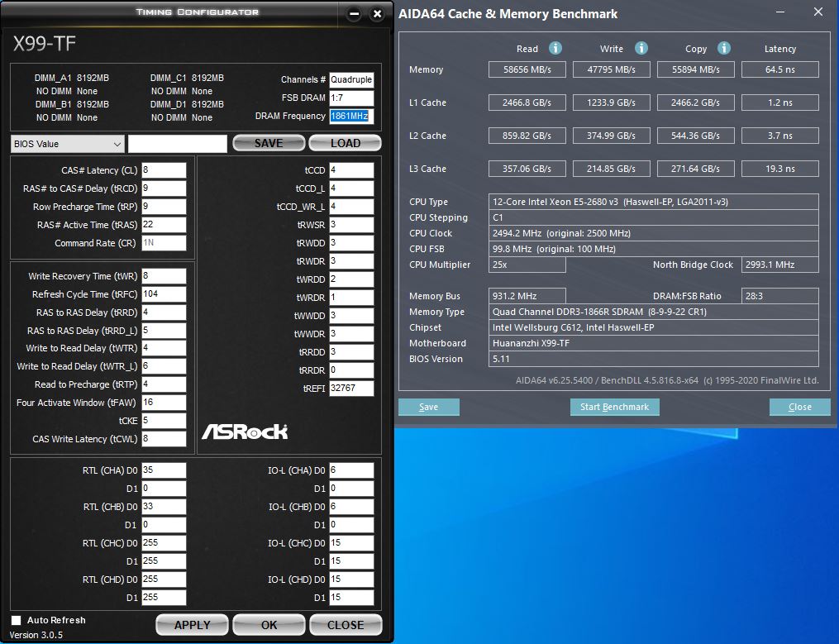This screenshot has height=644, width=839.
Task: Click the IO-L (CHC) D0 field
Action: coord(351,543)
